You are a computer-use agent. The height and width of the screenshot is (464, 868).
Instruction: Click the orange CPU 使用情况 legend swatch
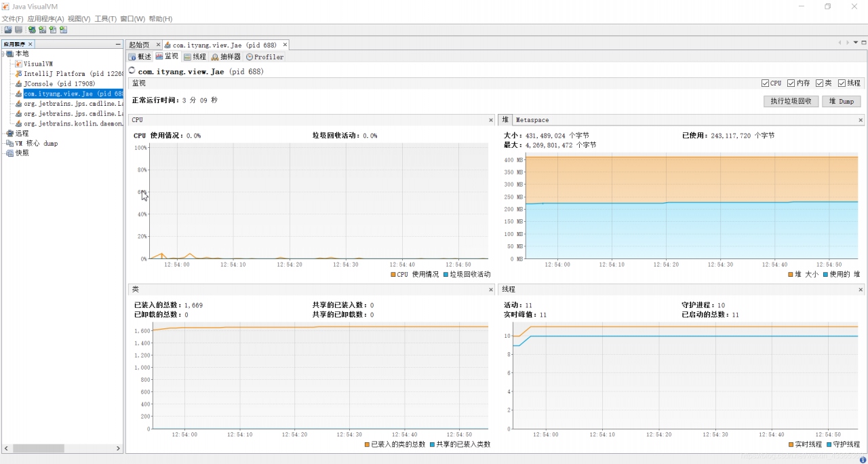pyautogui.click(x=393, y=275)
